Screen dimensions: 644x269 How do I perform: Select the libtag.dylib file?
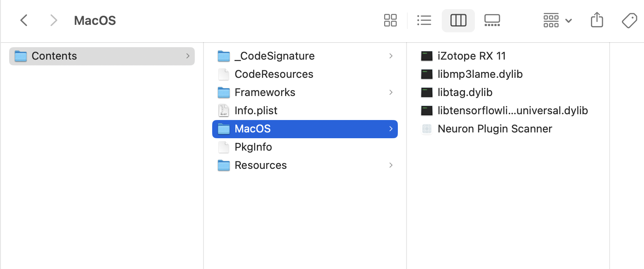[465, 92]
